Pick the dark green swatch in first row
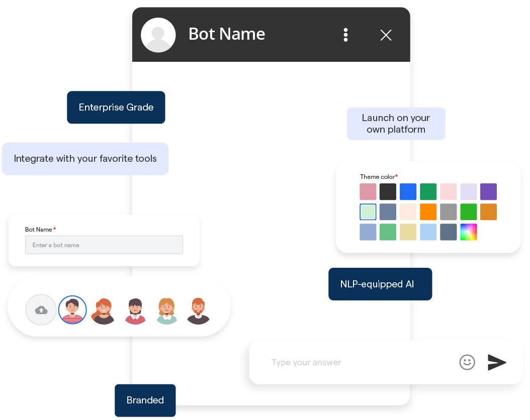Screen dimensions: 530x420 [428, 192]
